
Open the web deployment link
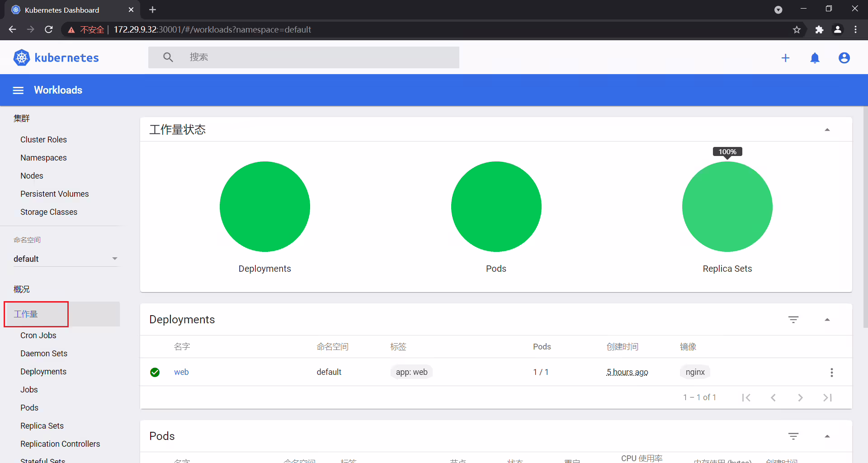pyautogui.click(x=181, y=372)
